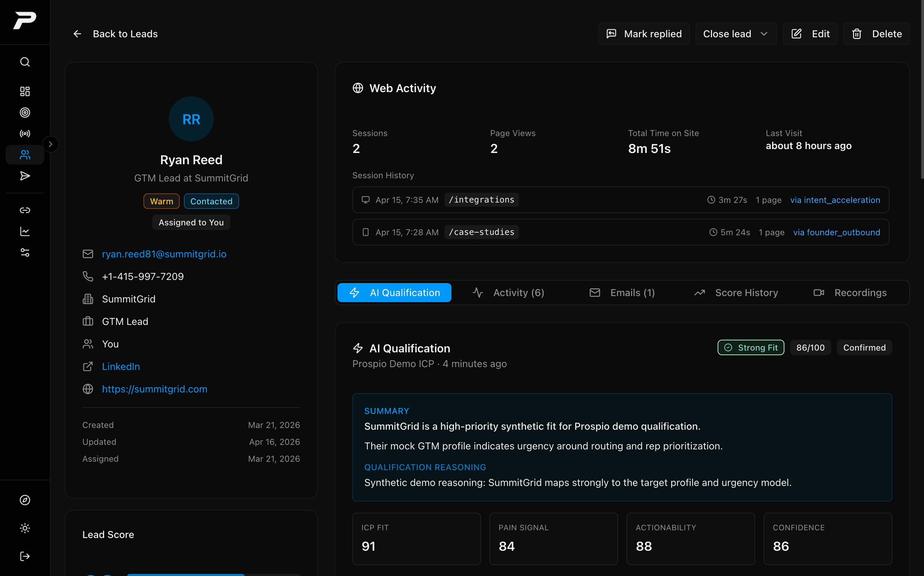Screen dimensions: 924x576
Task: Switch to the Score History tab
Action: (736, 293)
